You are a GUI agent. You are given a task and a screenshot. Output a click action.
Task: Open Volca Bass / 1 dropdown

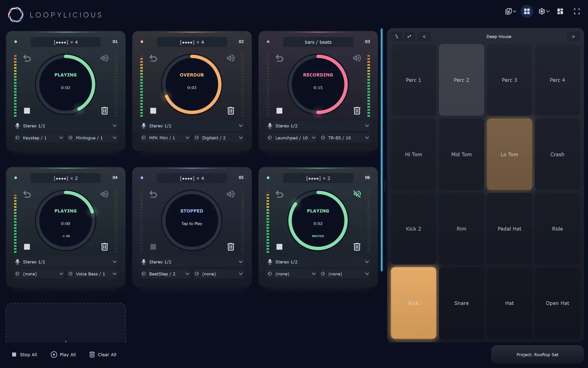[92, 274]
